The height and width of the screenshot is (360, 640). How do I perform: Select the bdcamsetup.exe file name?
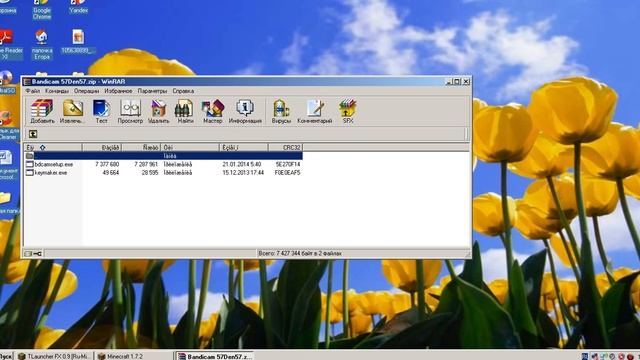pos(54,164)
